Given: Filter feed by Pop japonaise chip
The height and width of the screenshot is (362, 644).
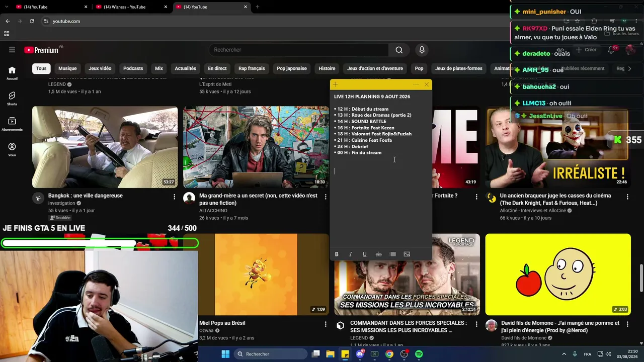Looking at the screenshot, I should click(x=292, y=68).
